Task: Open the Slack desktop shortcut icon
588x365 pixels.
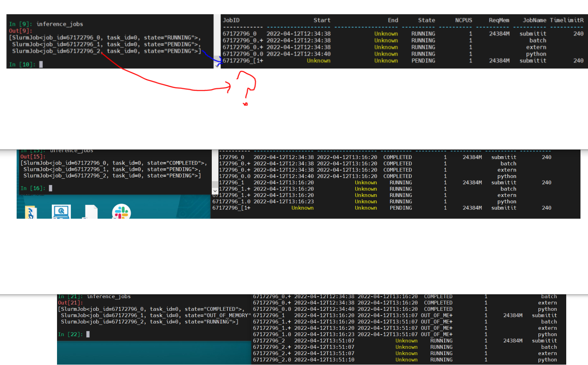Action: [x=122, y=212]
